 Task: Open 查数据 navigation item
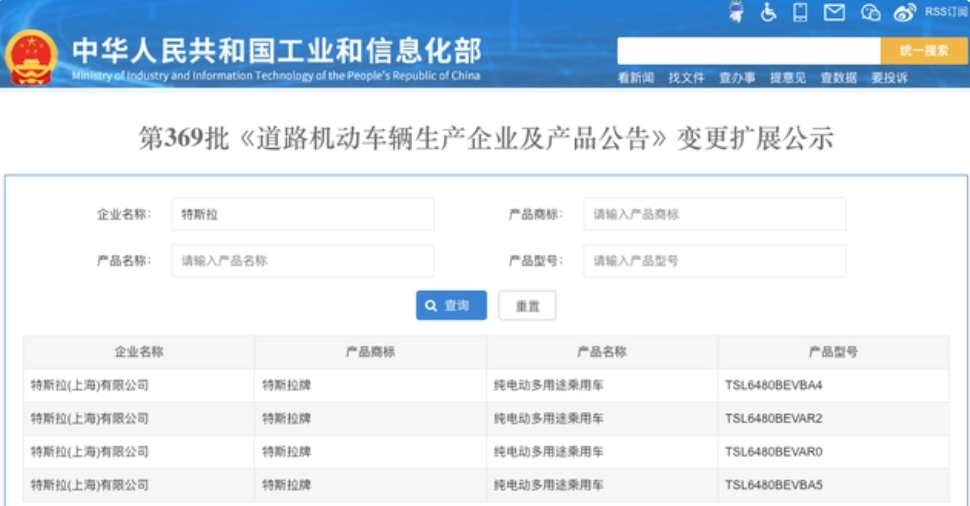pos(838,77)
